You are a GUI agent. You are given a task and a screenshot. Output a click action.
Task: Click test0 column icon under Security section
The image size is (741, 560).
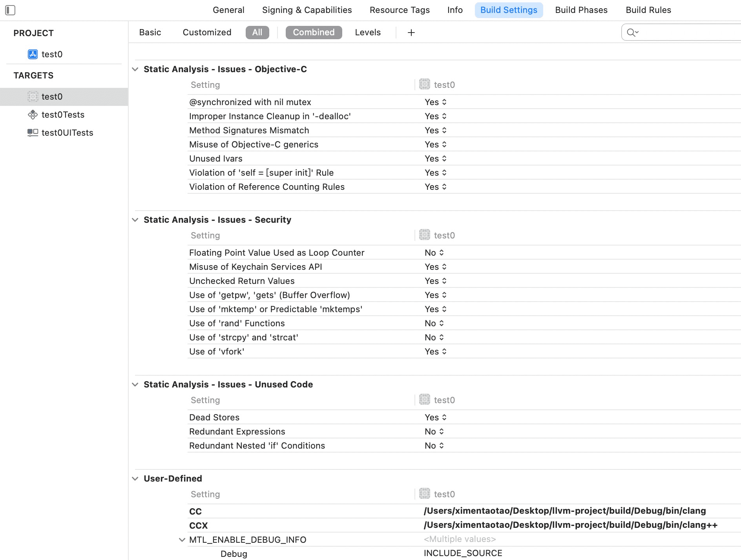[425, 235]
